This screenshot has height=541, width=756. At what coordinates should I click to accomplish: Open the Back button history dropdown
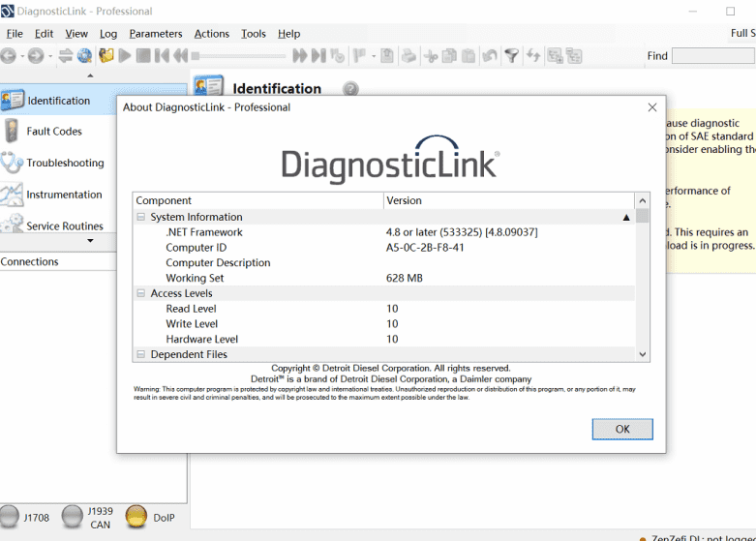(22, 56)
